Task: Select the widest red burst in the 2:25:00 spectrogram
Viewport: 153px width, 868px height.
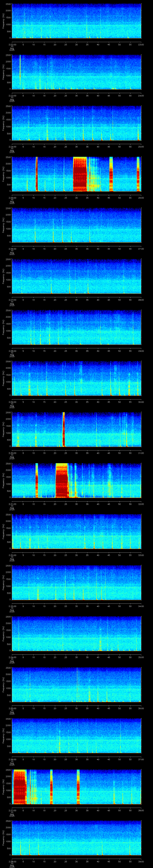Action: tap(80, 174)
